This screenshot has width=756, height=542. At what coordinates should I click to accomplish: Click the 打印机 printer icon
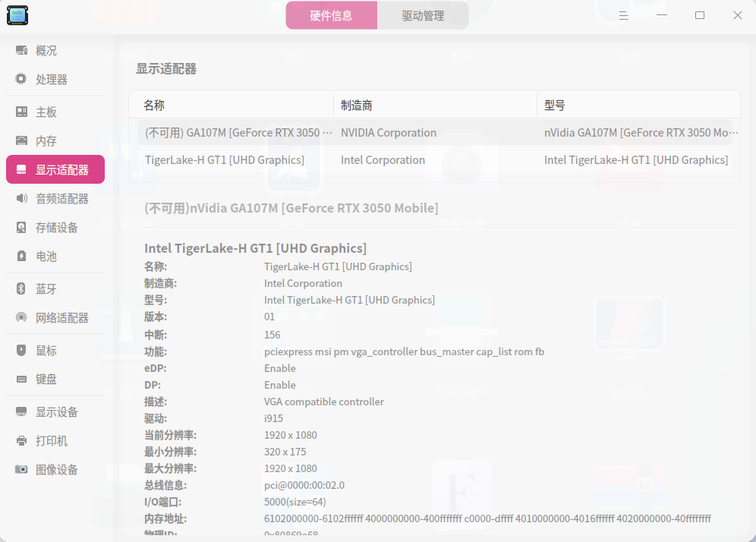[21, 441]
